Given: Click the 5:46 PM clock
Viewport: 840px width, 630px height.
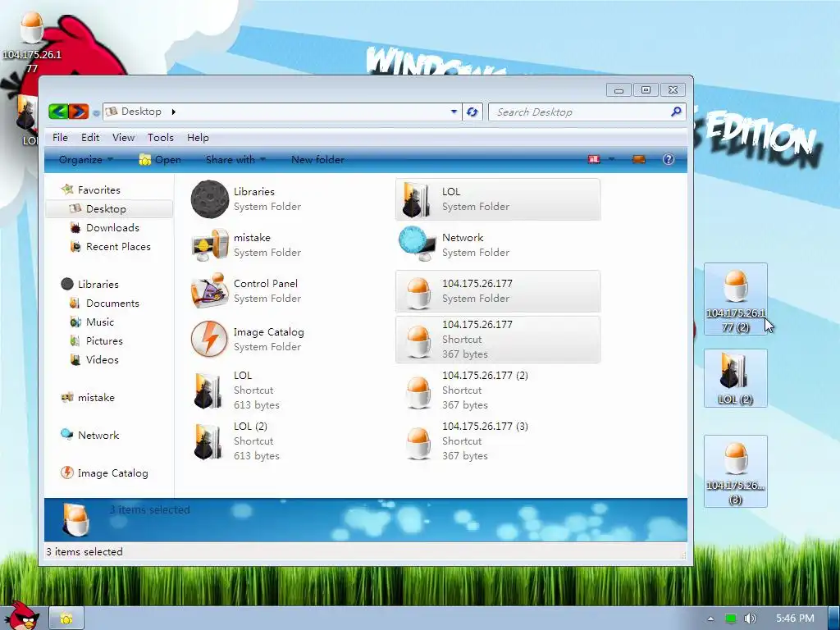Looking at the screenshot, I should (x=795, y=619).
